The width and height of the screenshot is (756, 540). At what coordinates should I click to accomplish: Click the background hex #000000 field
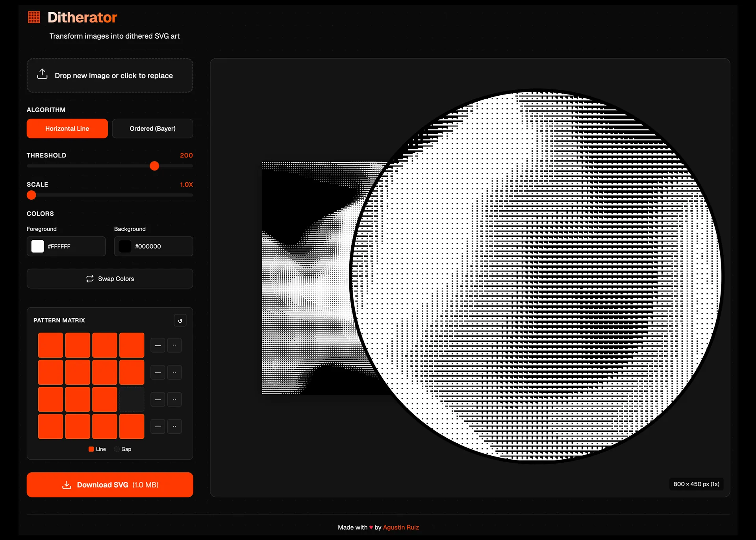pyautogui.click(x=148, y=247)
